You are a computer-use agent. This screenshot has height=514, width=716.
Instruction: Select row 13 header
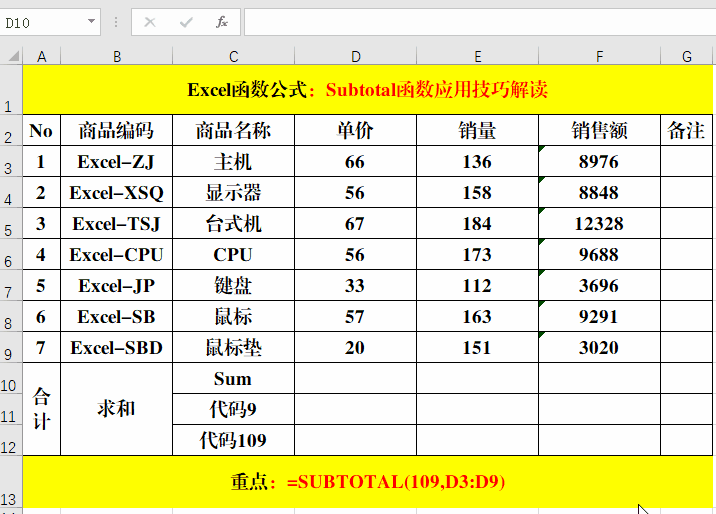click(11, 482)
